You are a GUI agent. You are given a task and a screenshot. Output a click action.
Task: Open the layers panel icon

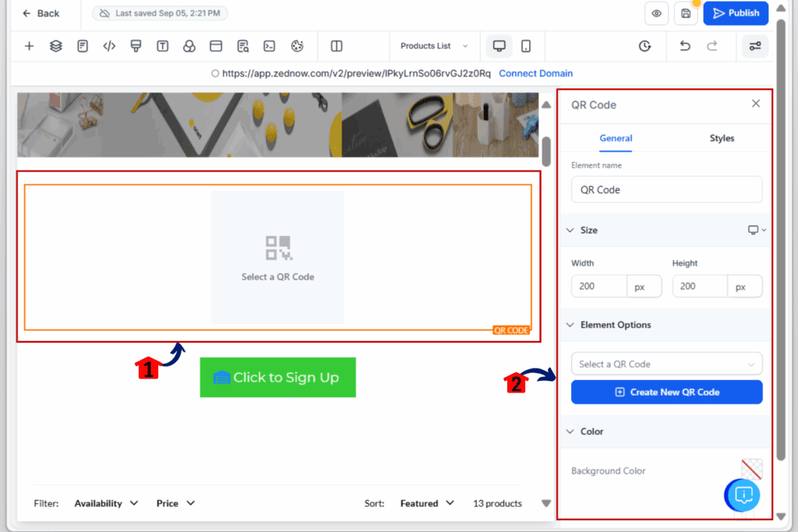click(x=56, y=46)
